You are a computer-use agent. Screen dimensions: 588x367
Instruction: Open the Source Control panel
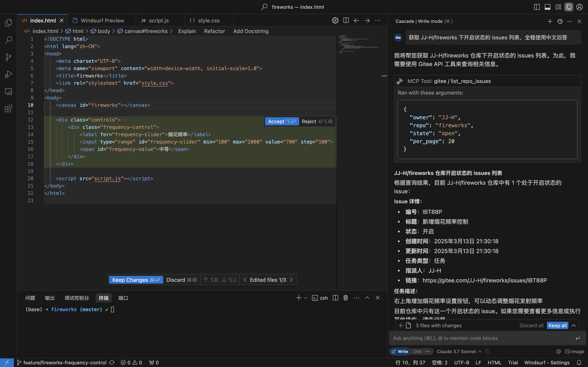tap(9, 57)
